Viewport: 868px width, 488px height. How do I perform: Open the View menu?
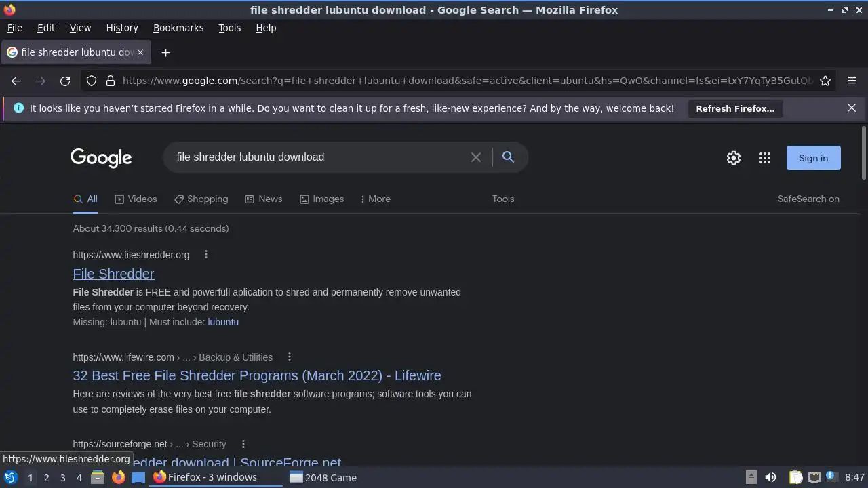[80, 28]
